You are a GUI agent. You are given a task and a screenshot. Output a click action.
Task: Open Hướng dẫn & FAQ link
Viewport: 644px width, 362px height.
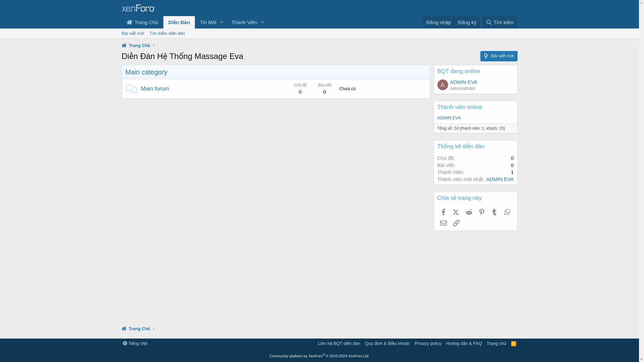[x=464, y=344]
